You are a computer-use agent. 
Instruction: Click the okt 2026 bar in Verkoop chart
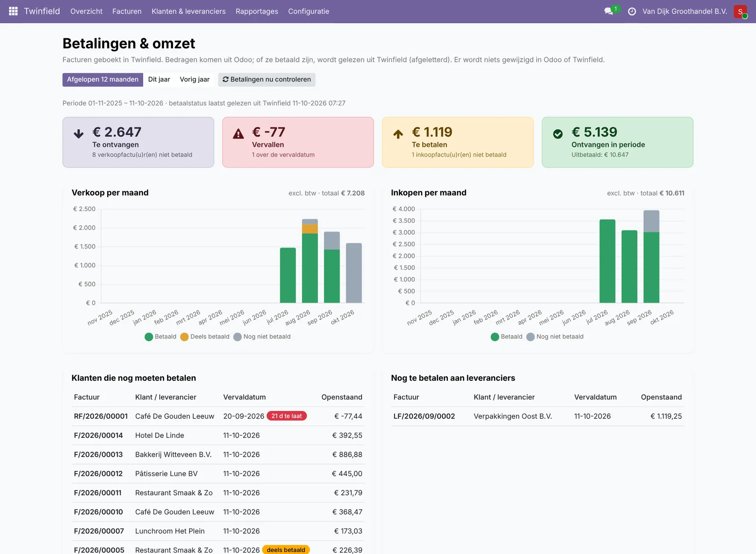tap(354, 273)
